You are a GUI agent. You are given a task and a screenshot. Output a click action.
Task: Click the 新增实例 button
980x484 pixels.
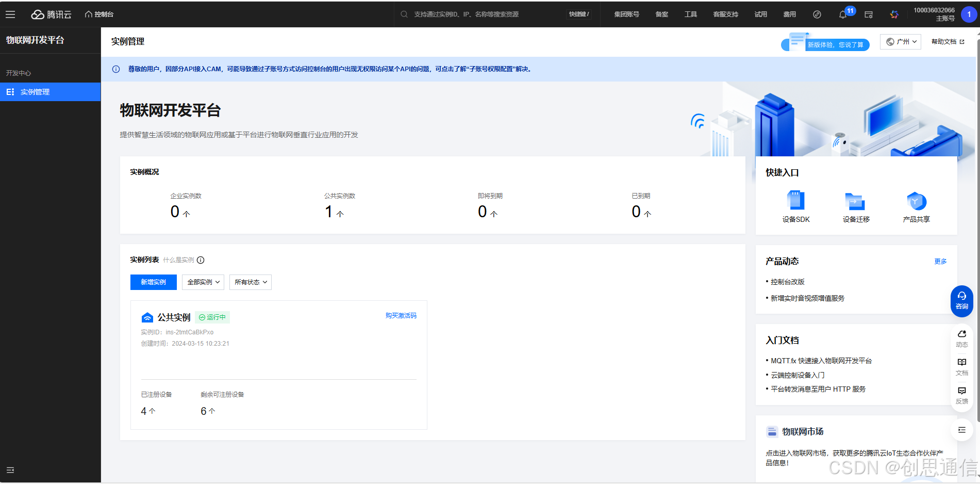[x=153, y=282]
